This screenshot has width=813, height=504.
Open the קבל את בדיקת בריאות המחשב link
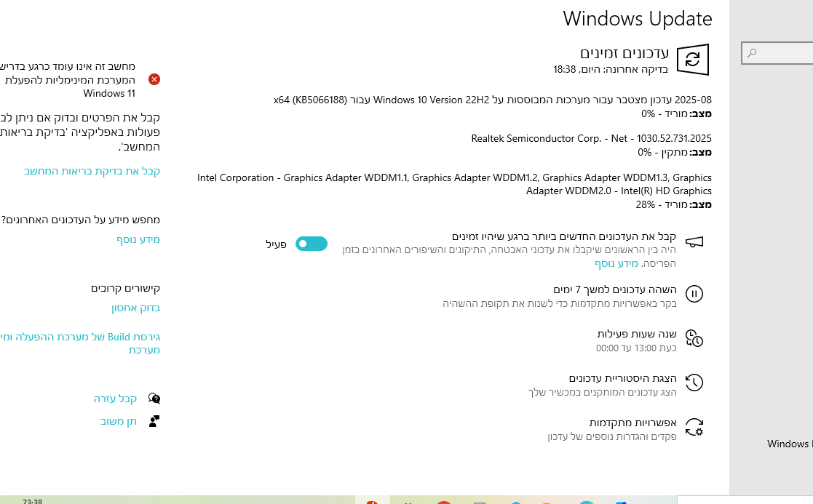pos(92,171)
